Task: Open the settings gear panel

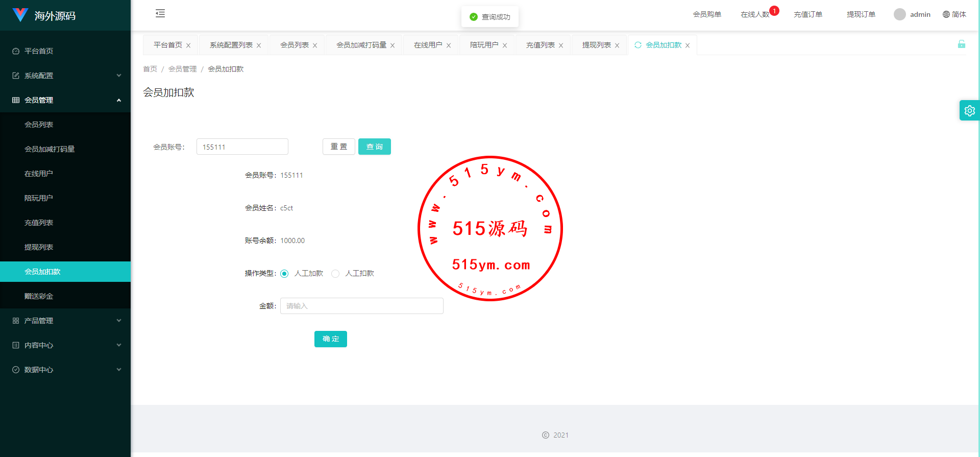Action: click(x=969, y=110)
